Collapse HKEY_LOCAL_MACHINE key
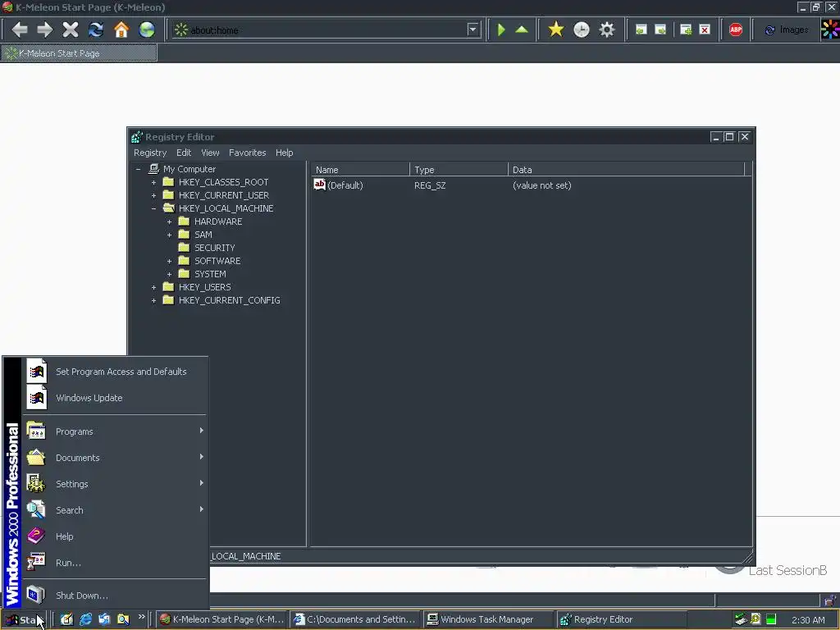The width and height of the screenshot is (840, 630). pyautogui.click(x=153, y=208)
